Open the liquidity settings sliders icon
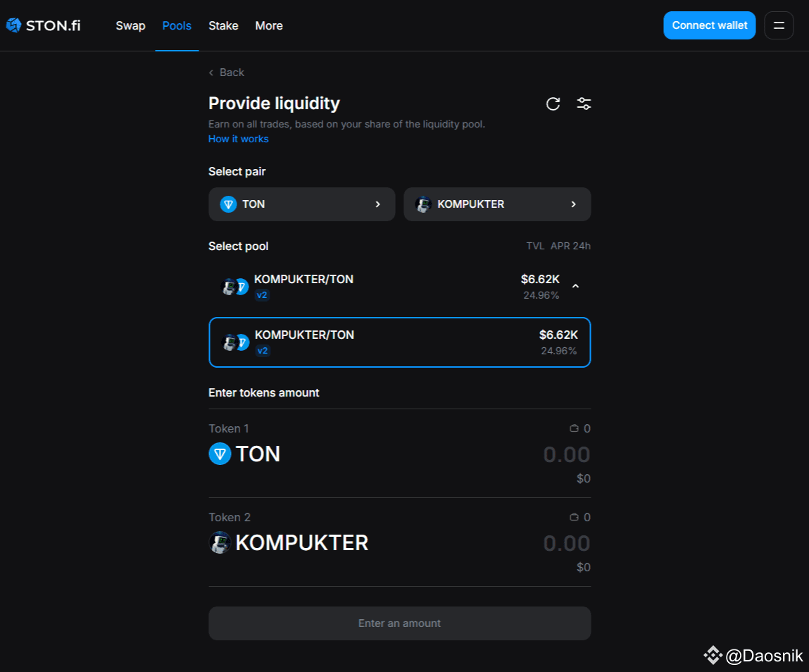Image resolution: width=809 pixels, height=672 pixels. [x=584, y=104]
